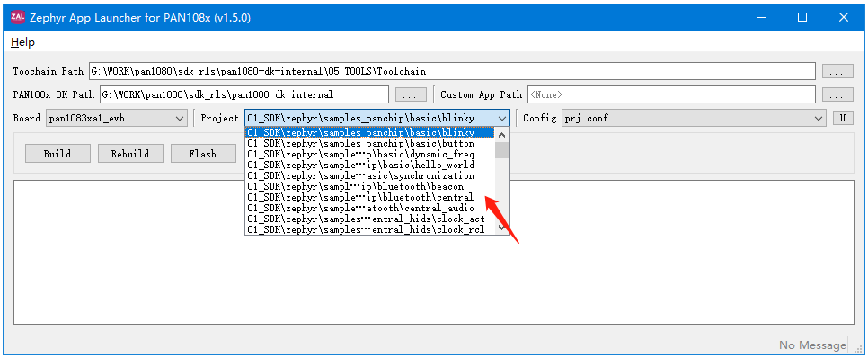Browse for Custom App Path folder

(837, 94)
